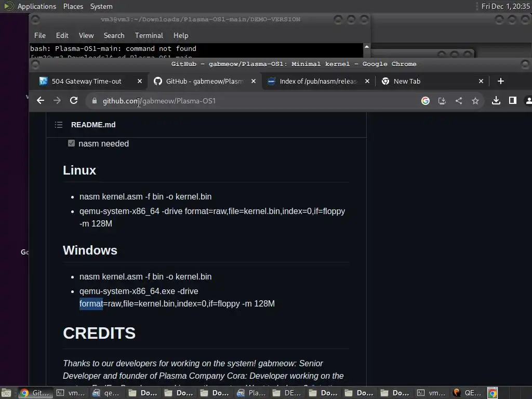The width and height of the screenshot is (532, 399).
Task: Switch to the 'Git...' Chrome taskbar item
Action: (35, 393)
